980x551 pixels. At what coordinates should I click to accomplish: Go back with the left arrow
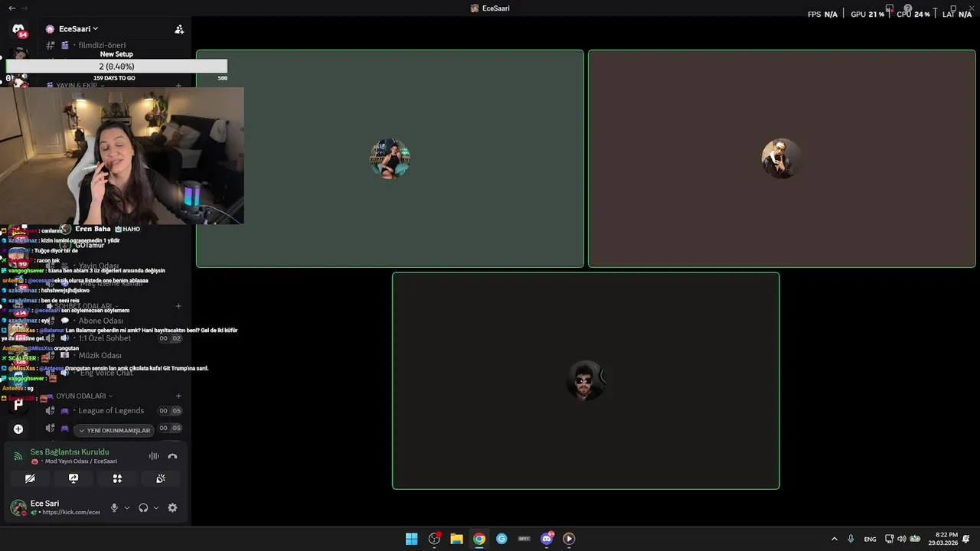(x=11, y=8)
